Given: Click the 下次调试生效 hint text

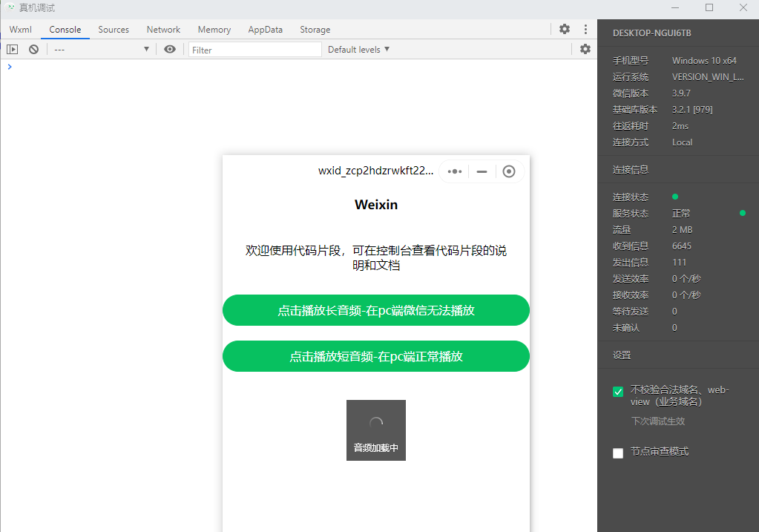Looking at the screenshot, I should point(658,421).
